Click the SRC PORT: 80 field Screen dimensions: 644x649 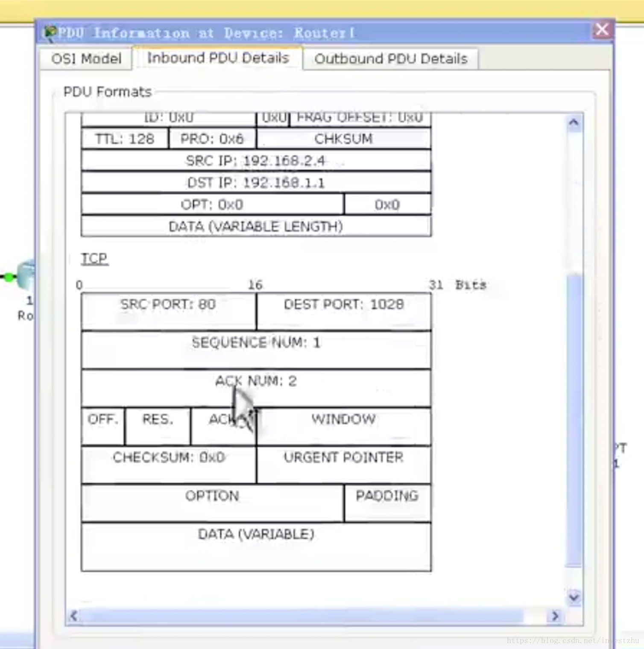pyautogui.click(x=168, y=312)
